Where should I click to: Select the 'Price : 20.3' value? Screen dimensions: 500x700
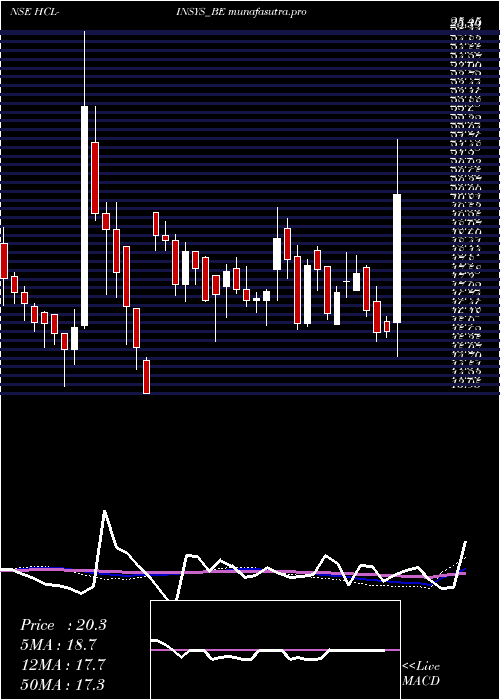coord(63,625)
